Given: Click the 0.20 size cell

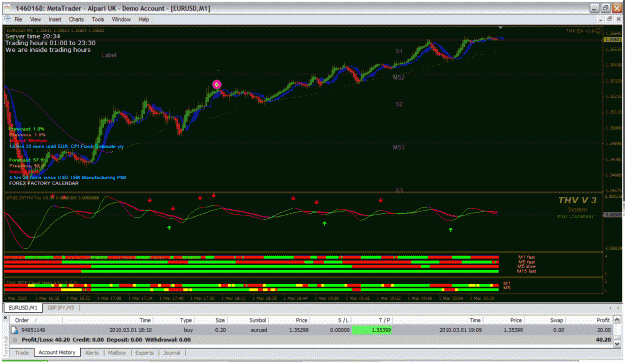Looking at the screenshot, I should click(220, 330).
